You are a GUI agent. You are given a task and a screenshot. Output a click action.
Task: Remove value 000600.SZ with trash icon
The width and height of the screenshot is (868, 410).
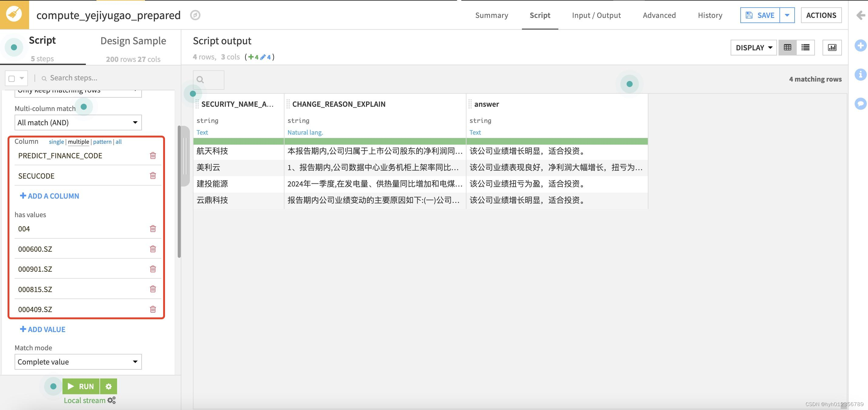click(153, 249)
